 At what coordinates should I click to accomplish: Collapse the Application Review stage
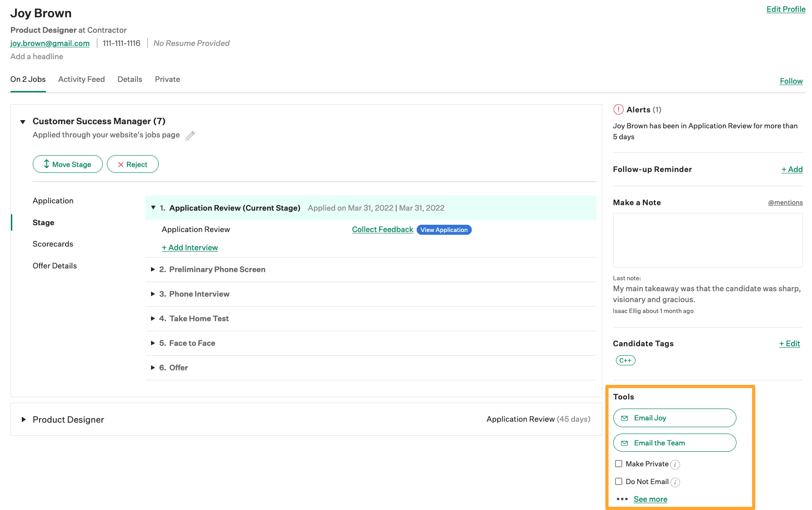[x=153, y=207]
